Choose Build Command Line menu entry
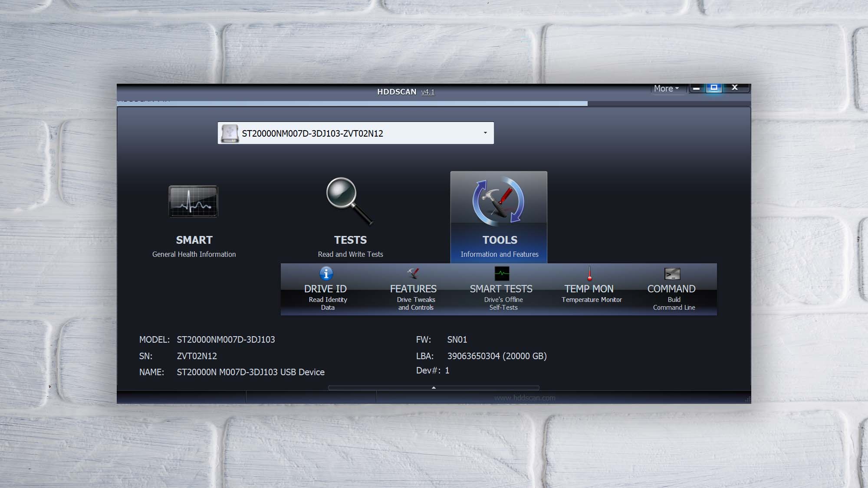 click(674, 303)
